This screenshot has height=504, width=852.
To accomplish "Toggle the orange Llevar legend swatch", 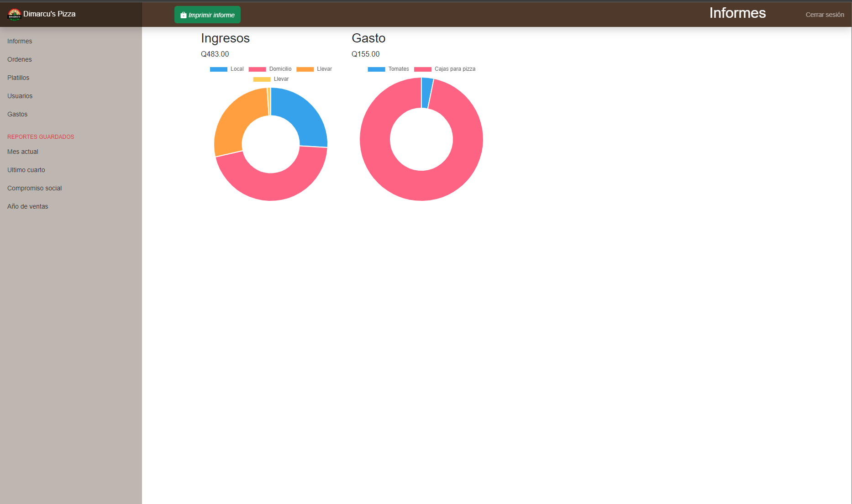I will coord(305,69).
